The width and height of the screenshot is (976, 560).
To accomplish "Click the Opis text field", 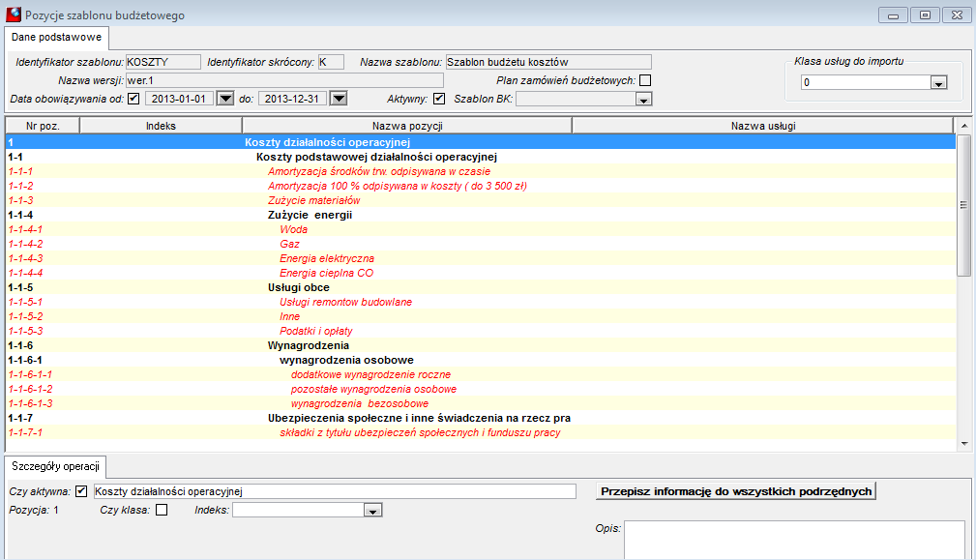I will 795,540.
